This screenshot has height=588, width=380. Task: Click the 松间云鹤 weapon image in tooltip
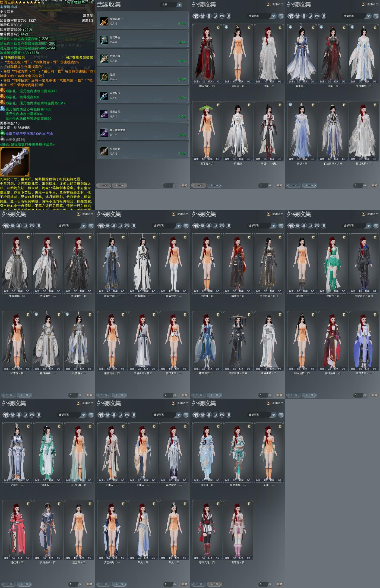15,162
